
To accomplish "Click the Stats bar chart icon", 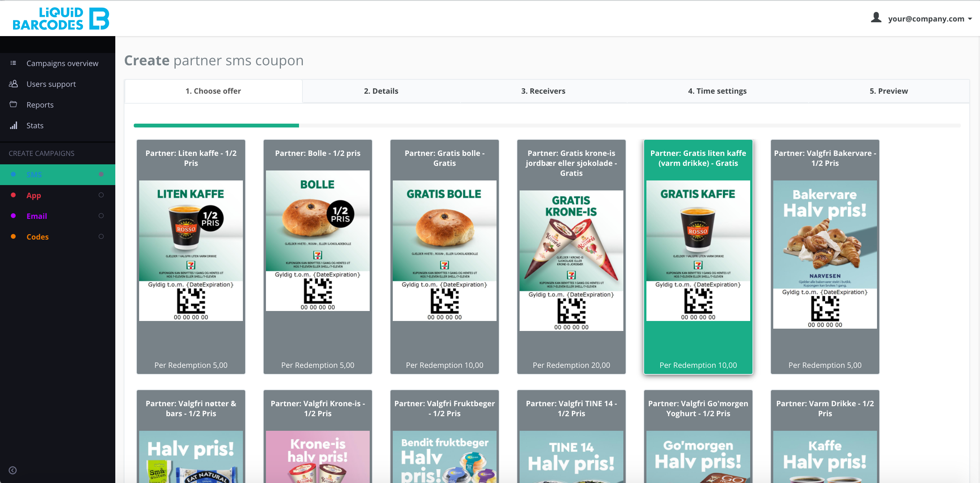I will [x=13, y=125].
